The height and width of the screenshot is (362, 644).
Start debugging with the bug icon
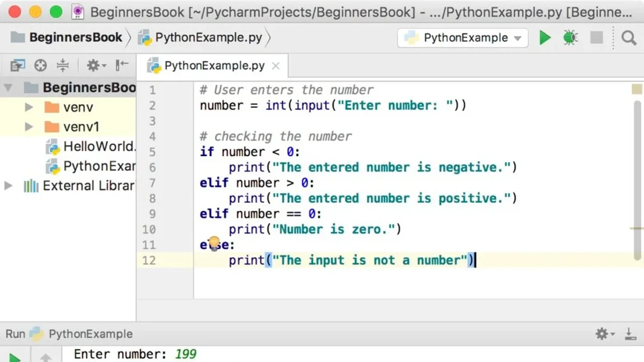(570, 38)
